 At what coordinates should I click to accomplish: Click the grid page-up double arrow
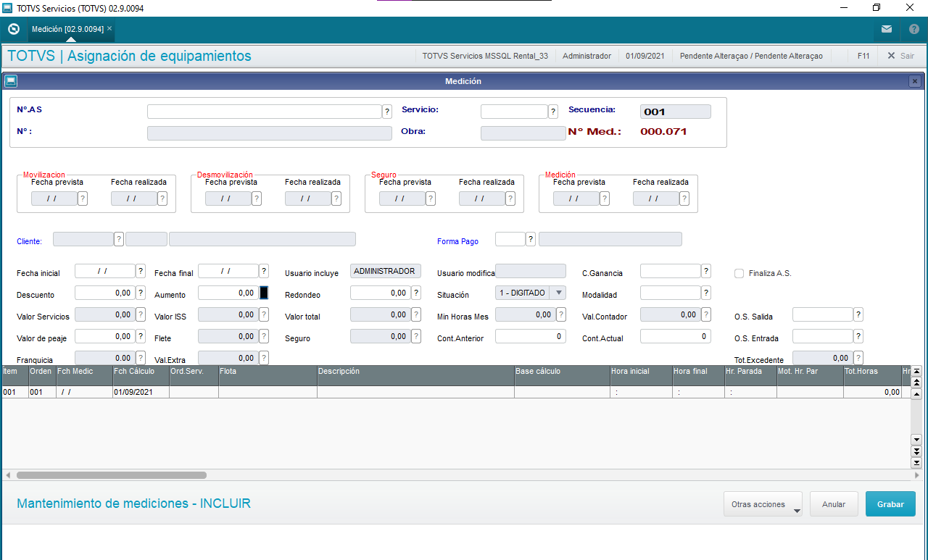click(916, 382)
